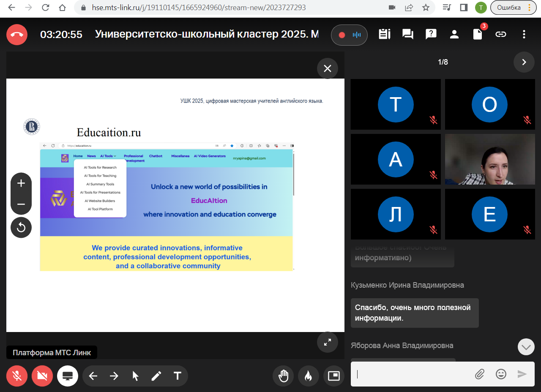This screenshot has height=392, width=541.
Task: Toggle picture-in-picture mode
Action: 334,376
